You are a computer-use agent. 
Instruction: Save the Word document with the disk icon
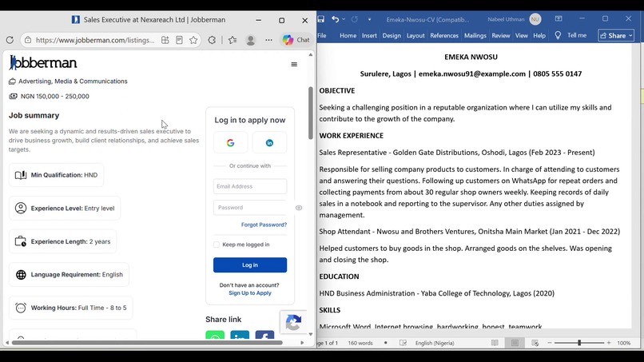point(321,19)
